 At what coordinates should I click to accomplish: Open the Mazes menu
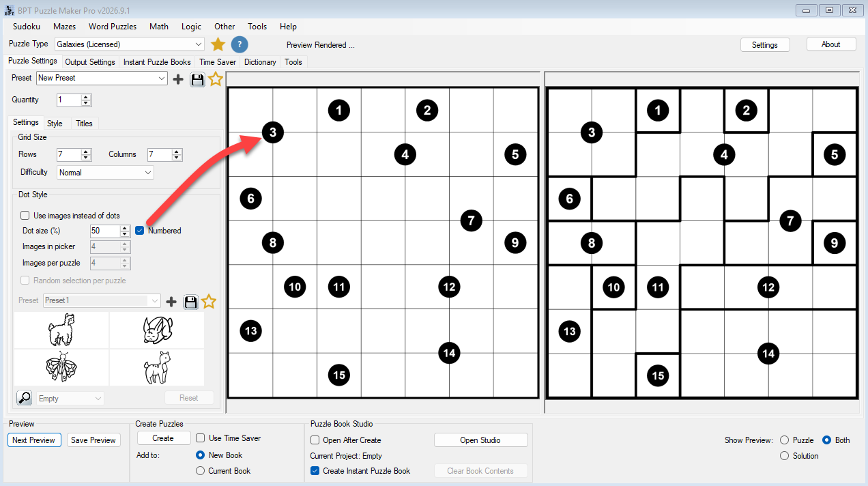point(65,27)
